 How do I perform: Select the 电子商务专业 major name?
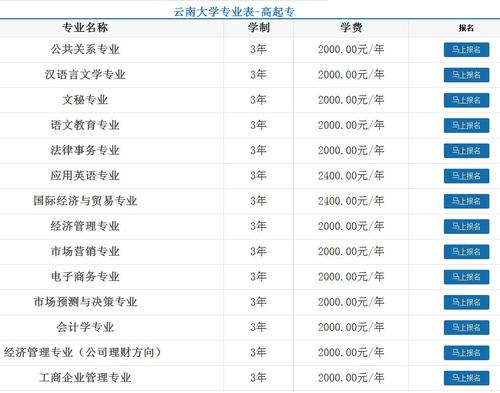tap(85, 277)
